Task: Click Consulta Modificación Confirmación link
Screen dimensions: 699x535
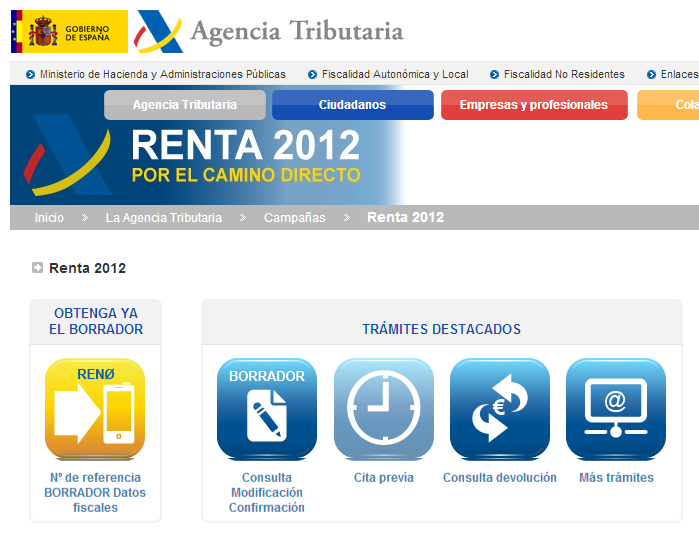Action: 267,493
